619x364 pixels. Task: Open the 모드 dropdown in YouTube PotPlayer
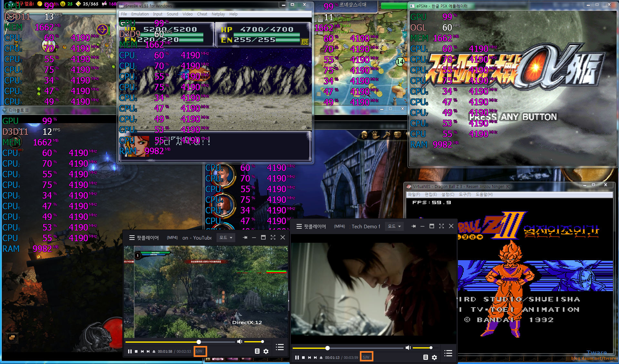point(226,238)
